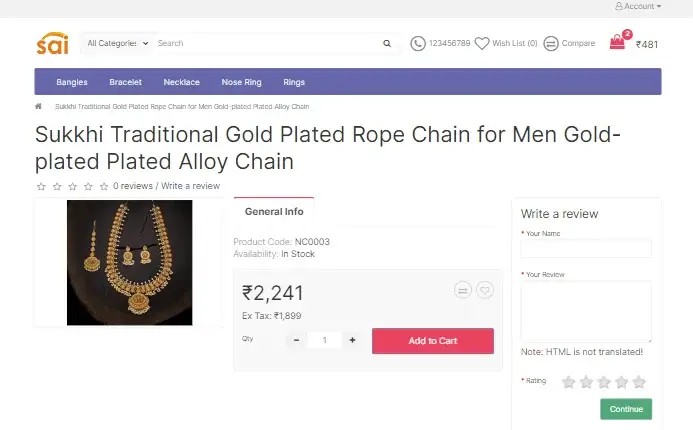Select the first rating star in review form
Viewport: 693px width, 430px height.
568,382
